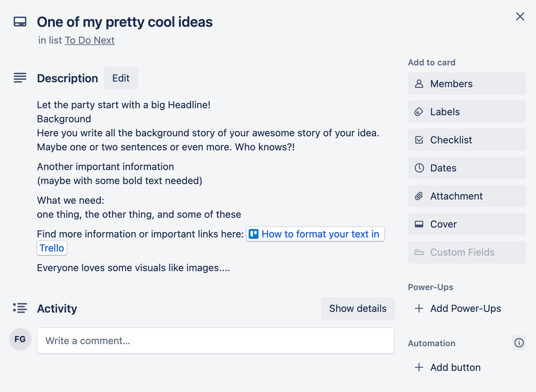Click the card icon beside the title

pyautogui.click(x=20, y=22)
